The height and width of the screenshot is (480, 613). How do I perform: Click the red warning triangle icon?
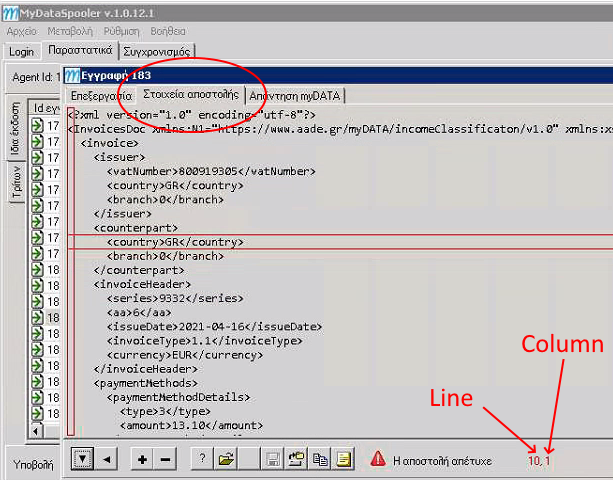pyautogui.click(x=378, y=459)
